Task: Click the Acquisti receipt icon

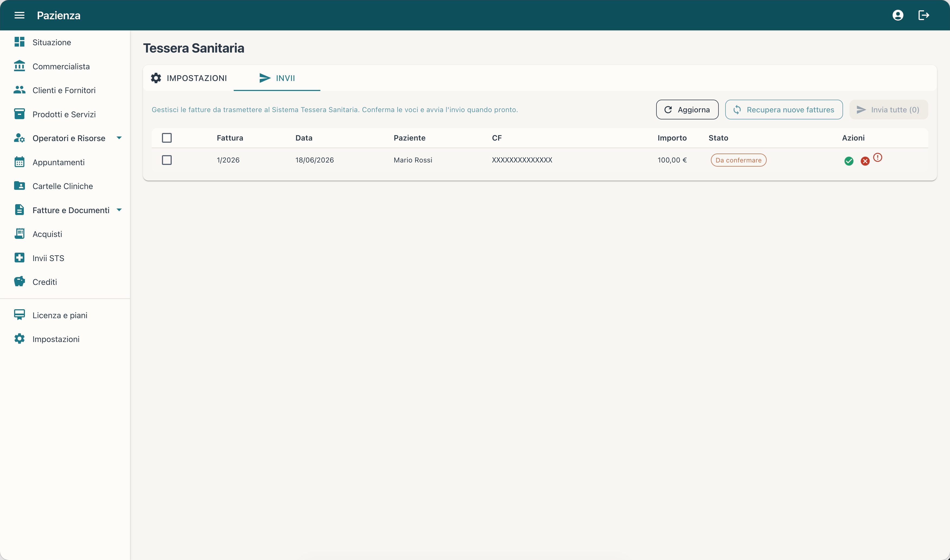Action: pyautogui.click(x=19, y=234)
